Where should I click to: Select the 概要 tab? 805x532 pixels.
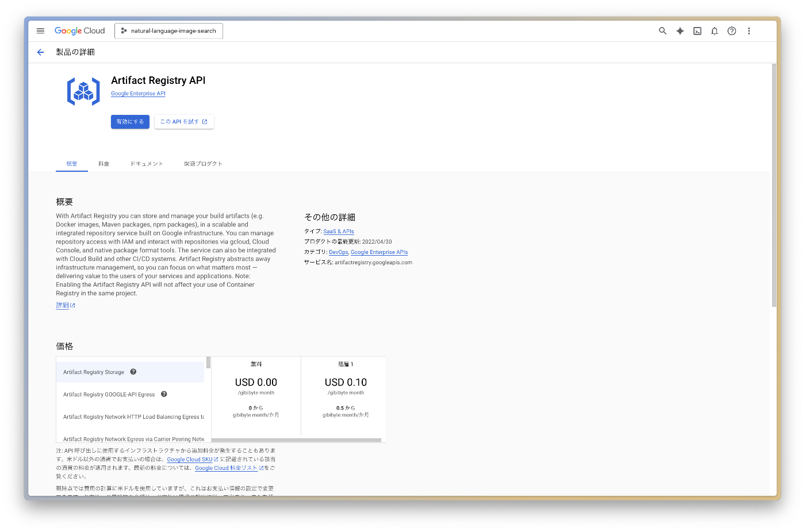72,164
